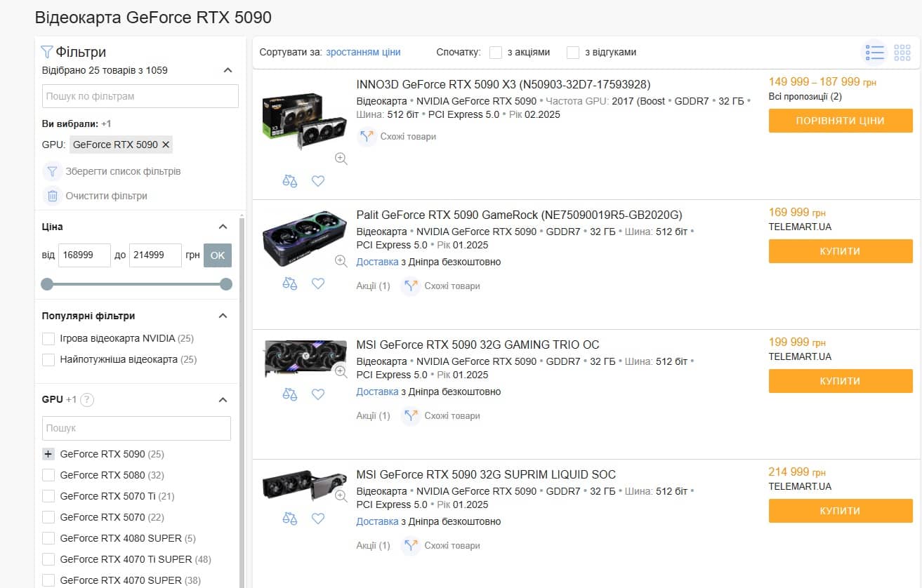Open 'Акції (1)' for MSI GAMING TRIO OC
This screenshot has width=922, height=588.
[x=373, y=416]
